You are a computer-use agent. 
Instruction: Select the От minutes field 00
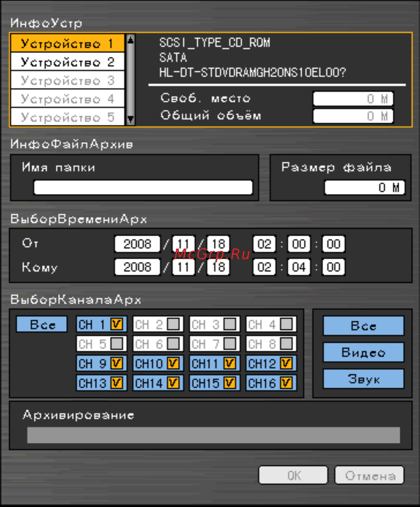tap(299, 244)
